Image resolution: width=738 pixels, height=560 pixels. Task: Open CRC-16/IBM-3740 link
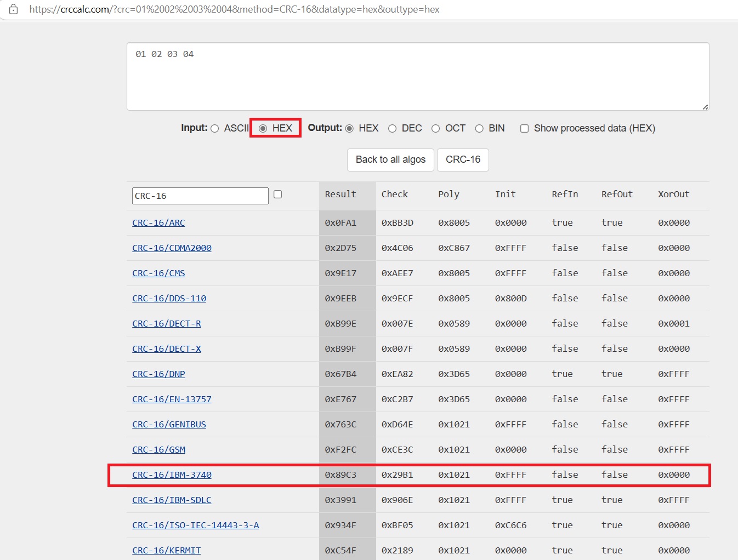172,475
